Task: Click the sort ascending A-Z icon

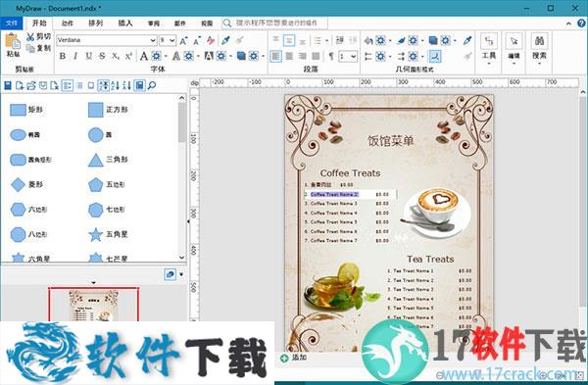Action: click(x=115, y=86)
